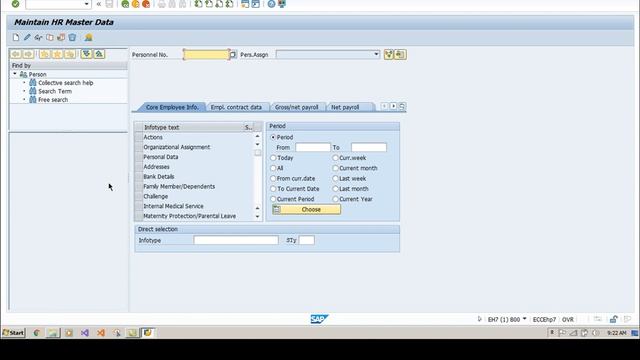Click the Delete trash can icon
Viewport: 640px width, 360px height.
(x=72, y=38)
